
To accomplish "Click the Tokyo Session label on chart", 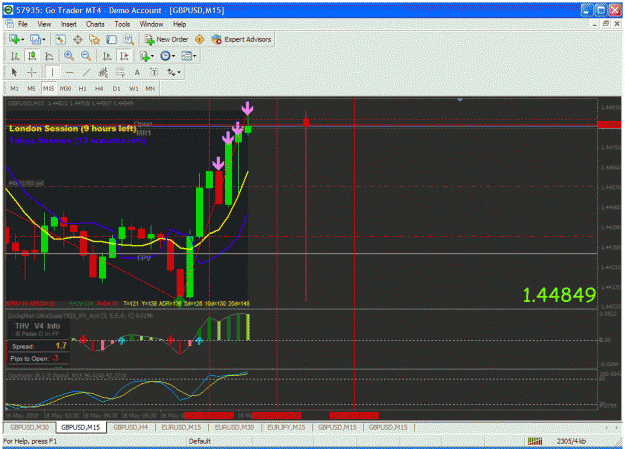I will [x=77, y=140].
